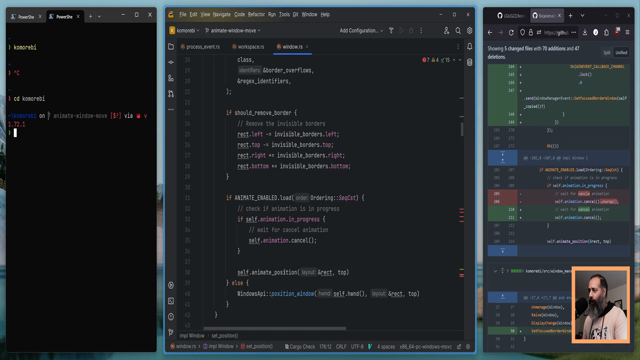Click the Build hammer icon in IDE toolbar
The height and width of the screenshot is (360, 640).
[391, 31]
